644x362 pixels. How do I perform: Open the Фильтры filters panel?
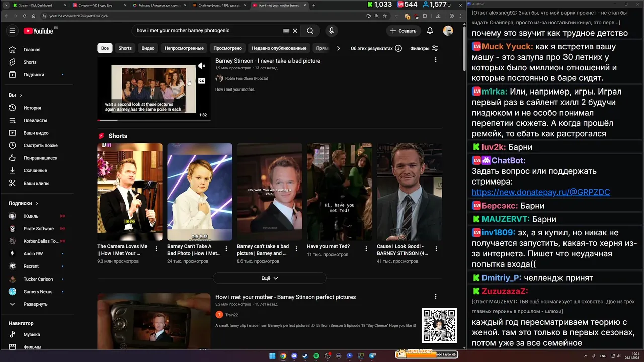424,48
